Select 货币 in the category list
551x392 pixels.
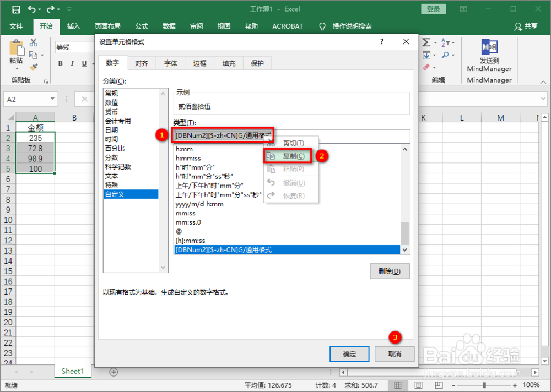tap(131, 112)
